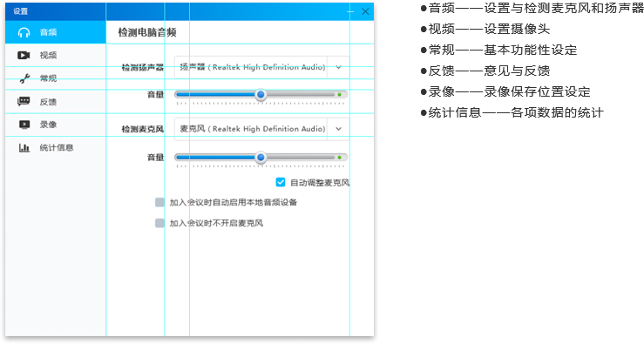
Task: Click the 检测麦克风 label to test the microphone
Action: click(x=143, y=129)
